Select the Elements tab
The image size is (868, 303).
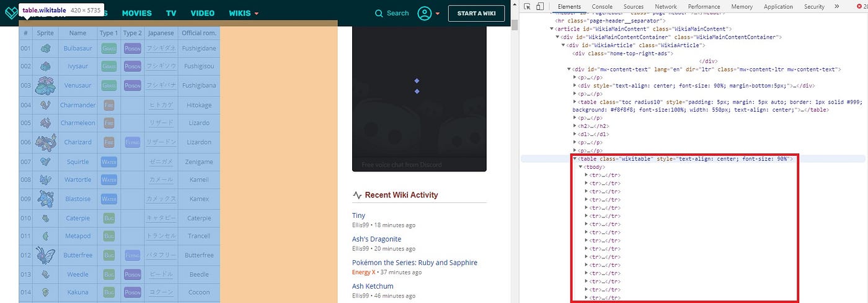pyautogui.click(x=569, y=6)
